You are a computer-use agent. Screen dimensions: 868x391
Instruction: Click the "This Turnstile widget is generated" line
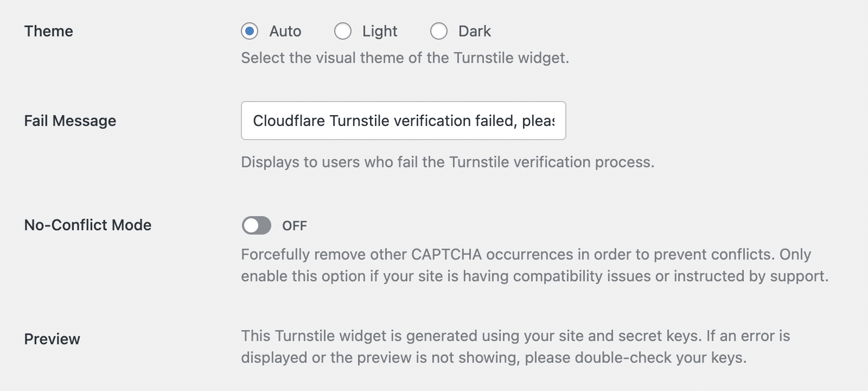tap(515, 336)
